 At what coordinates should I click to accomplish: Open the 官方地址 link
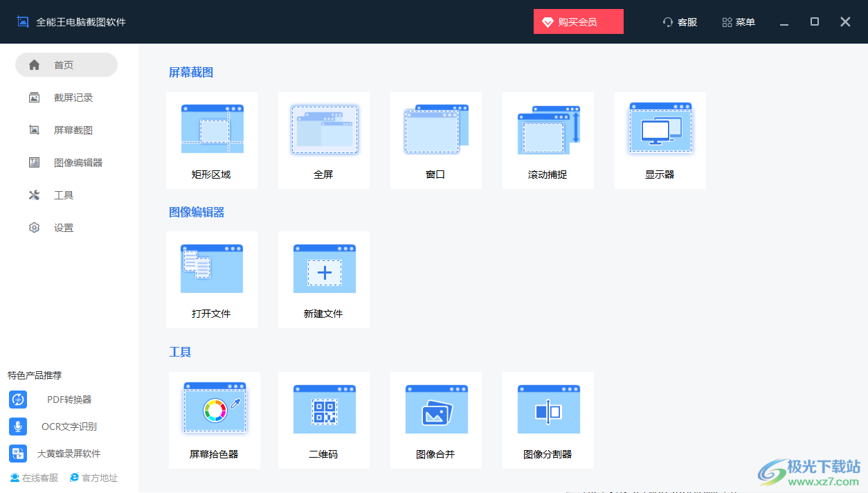coord(94,478)
